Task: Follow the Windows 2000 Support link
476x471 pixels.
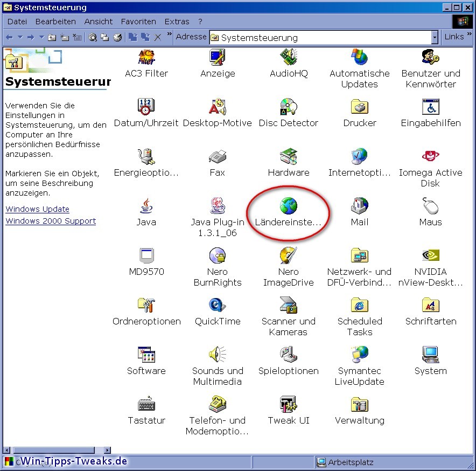Action: tap(51, 221)
